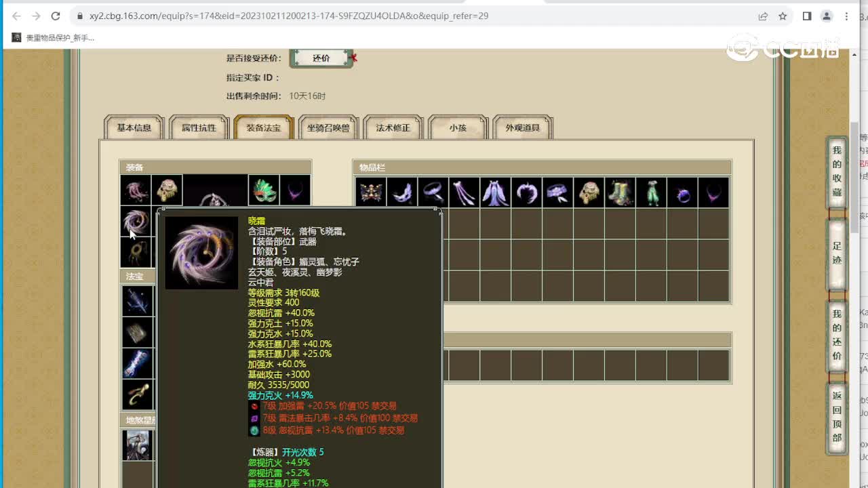Open the browser three-dot menu
The height and width of the screenshot is (488, 868).
coord(846,16)
